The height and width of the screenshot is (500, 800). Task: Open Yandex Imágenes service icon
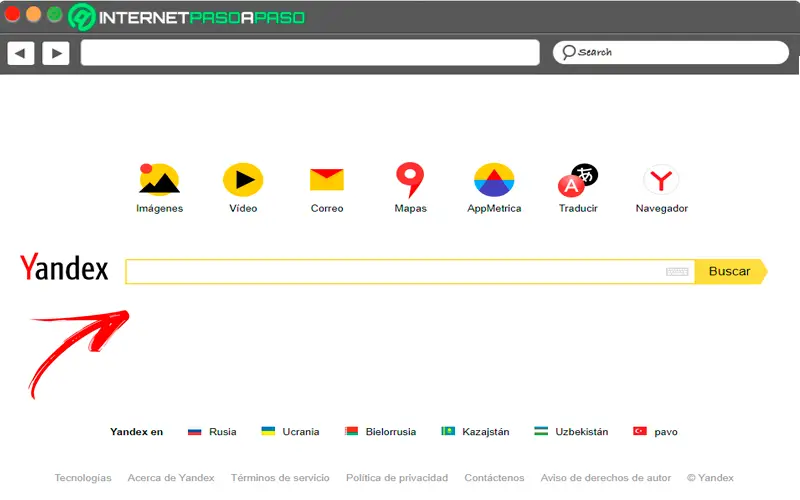[159, 180]
